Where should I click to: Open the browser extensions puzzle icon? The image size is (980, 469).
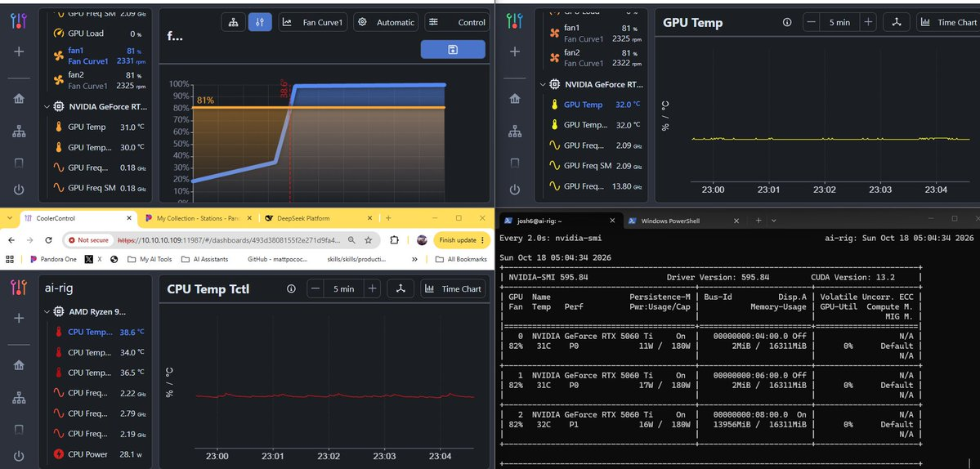[x=395, y=239]
